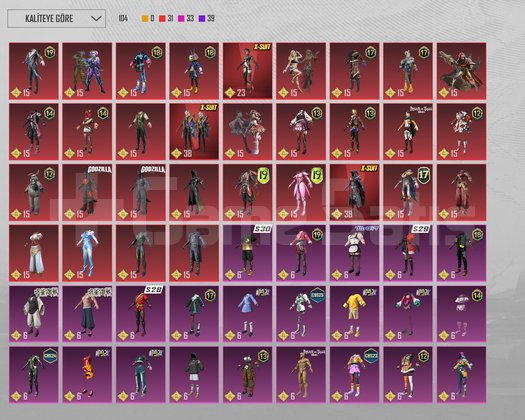
Task: Select the dark outfit with badge 17 on a red card
Action: coord(355,71)
